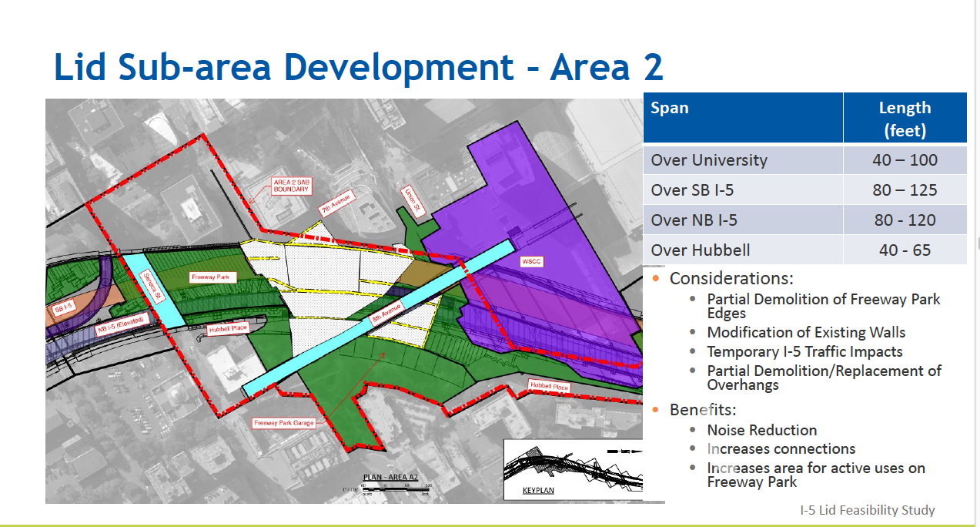Click the AREA 2 SAB BOUNDARY callout
Screen dimensions: 980x527
(x=291, y=186)
